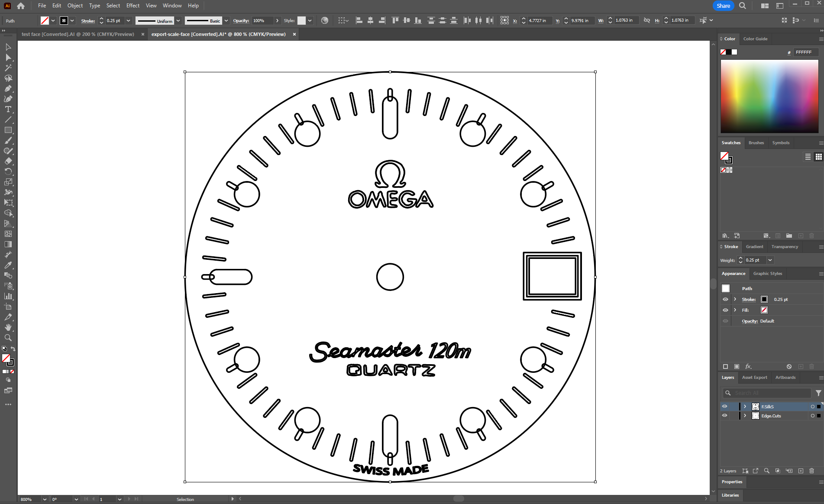This screenshot has width=824, height=504.
Task: Pick the Type tool
Action: 8,109
